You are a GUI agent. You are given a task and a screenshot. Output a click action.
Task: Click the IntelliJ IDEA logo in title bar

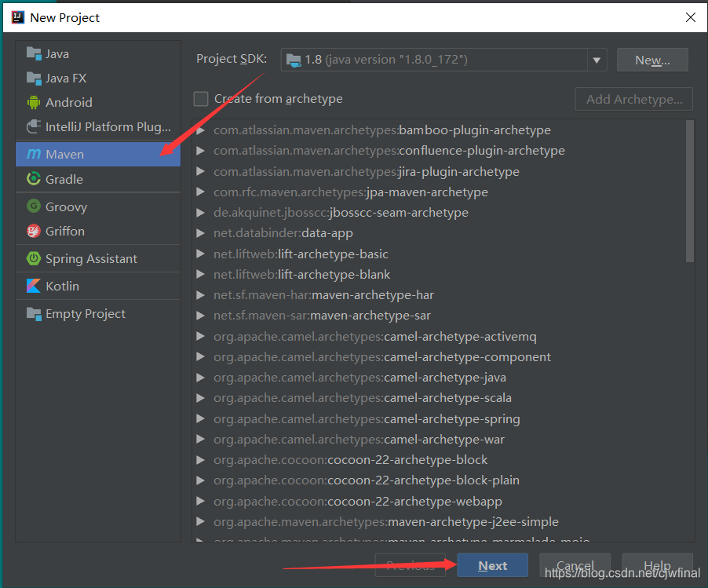click(17, 17)
